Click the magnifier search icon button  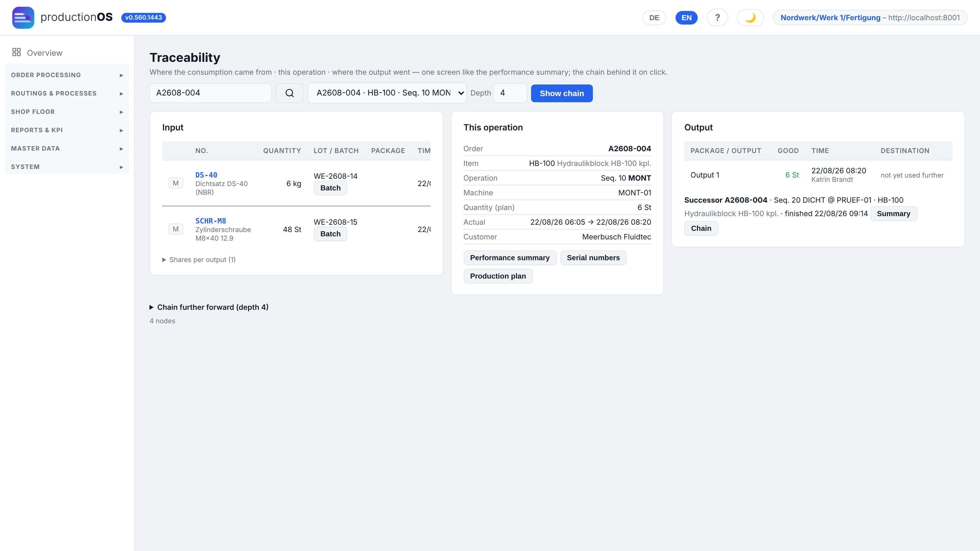point(289,93)
